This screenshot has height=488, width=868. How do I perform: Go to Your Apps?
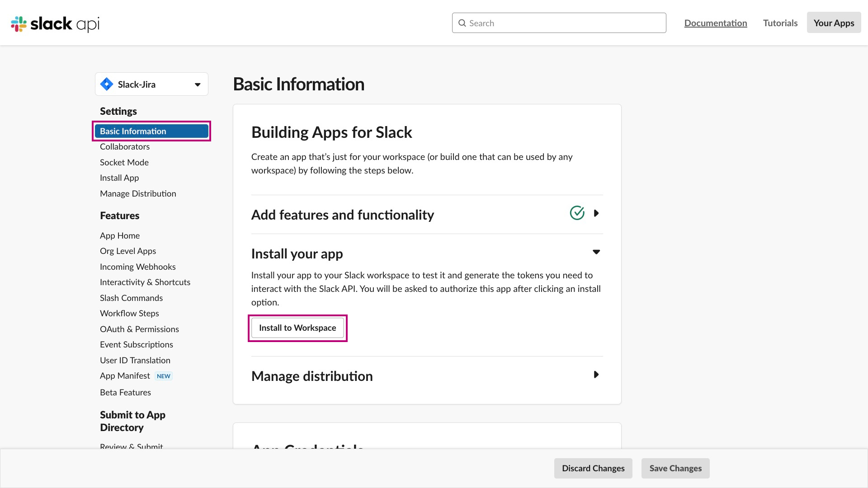click(834, 23)
